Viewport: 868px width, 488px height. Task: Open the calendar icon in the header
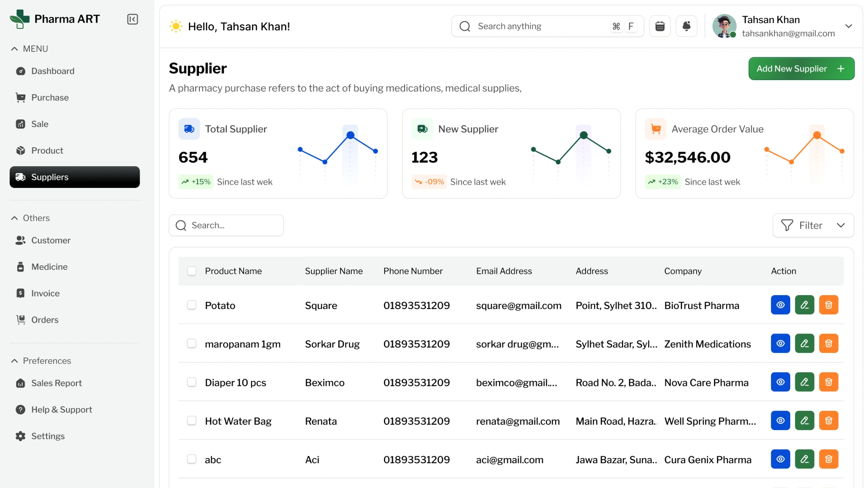[660, 26]
